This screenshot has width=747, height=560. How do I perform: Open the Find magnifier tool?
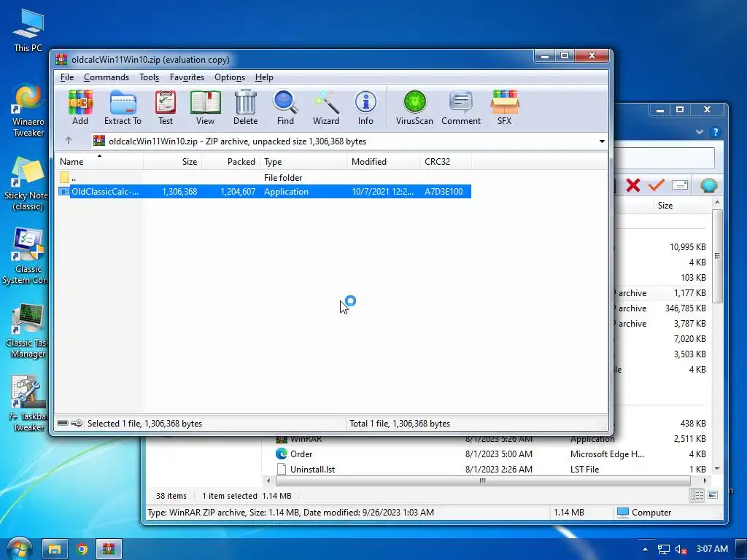(285, 108)
